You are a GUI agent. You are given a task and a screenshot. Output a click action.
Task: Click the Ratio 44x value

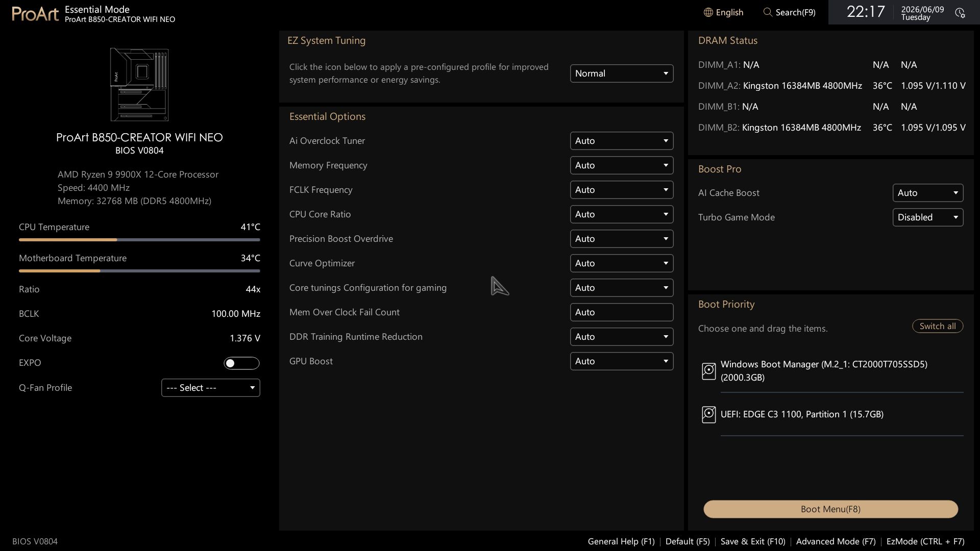253,289
